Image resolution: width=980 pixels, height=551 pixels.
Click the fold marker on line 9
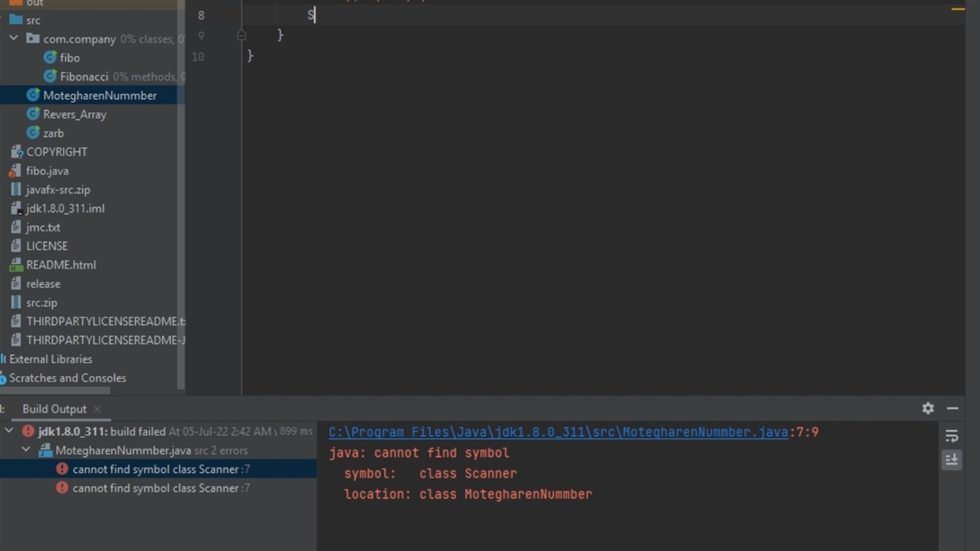pos(241,35)
